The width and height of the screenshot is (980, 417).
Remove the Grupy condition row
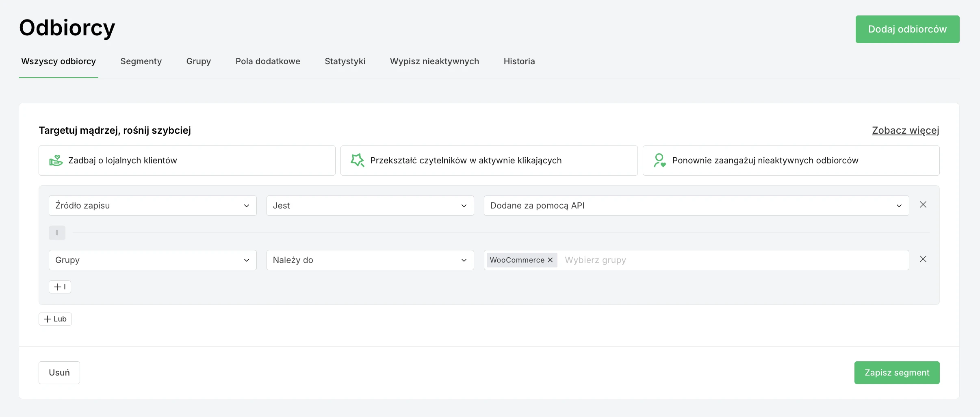click(923, 259)
